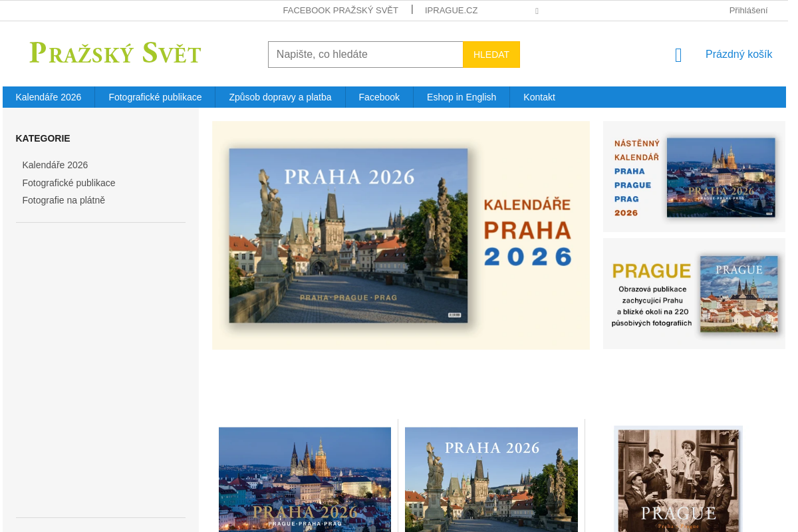This screenshot has width=798, height=532.
Task: Click the small icon after IPRAGUE.CZ
Action: click(537, 11)
